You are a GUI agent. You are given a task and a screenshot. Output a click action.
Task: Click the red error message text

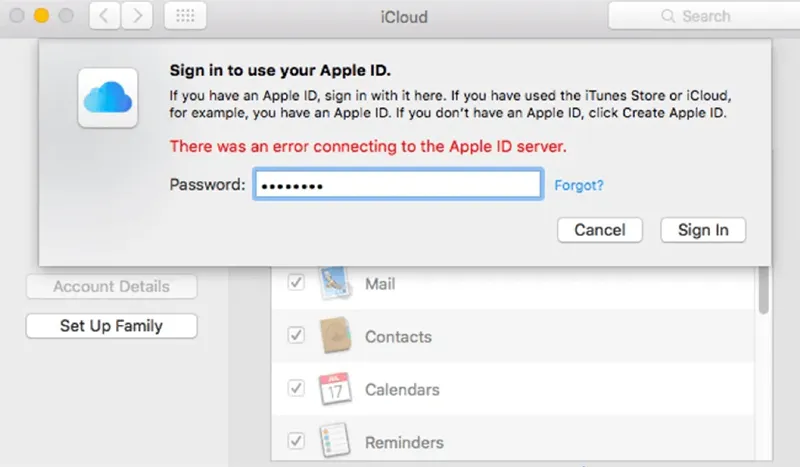[x=368, y=146]
